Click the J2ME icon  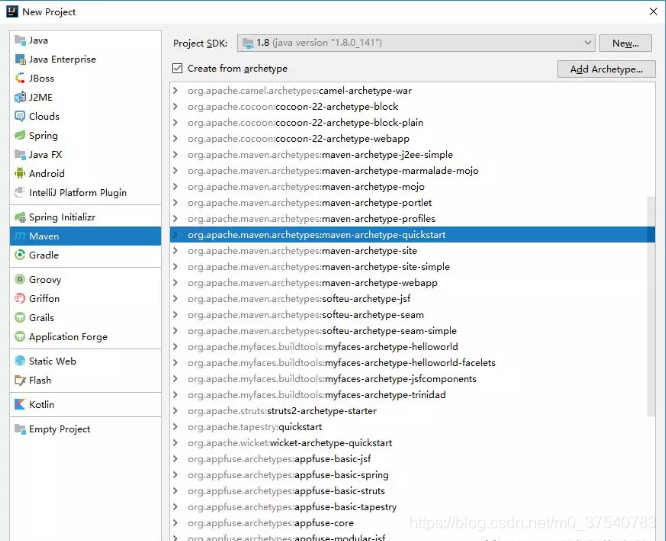click(20, 97)
